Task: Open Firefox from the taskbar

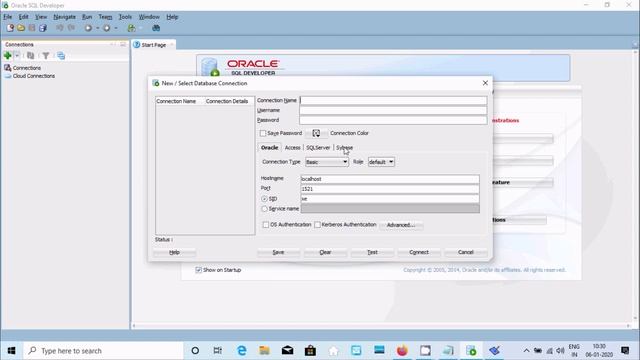Action: pos(402,351)
